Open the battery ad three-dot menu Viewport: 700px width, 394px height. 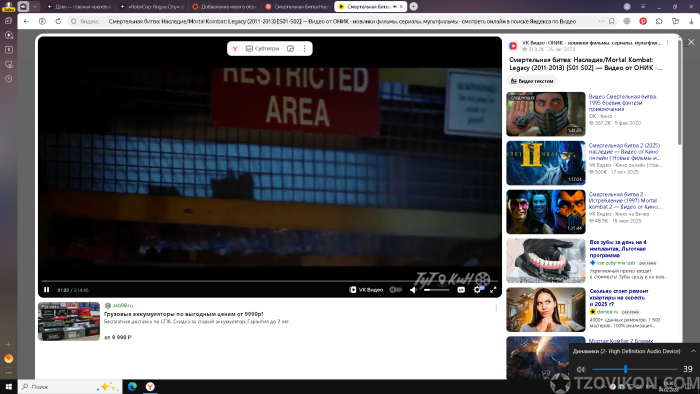pyautogui.click(x=496, y=308)
